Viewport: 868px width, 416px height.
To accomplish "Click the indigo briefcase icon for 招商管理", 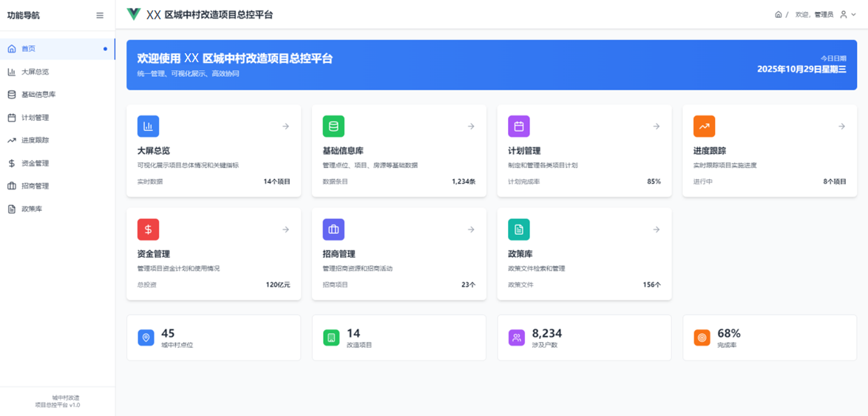I will (333, 229).
